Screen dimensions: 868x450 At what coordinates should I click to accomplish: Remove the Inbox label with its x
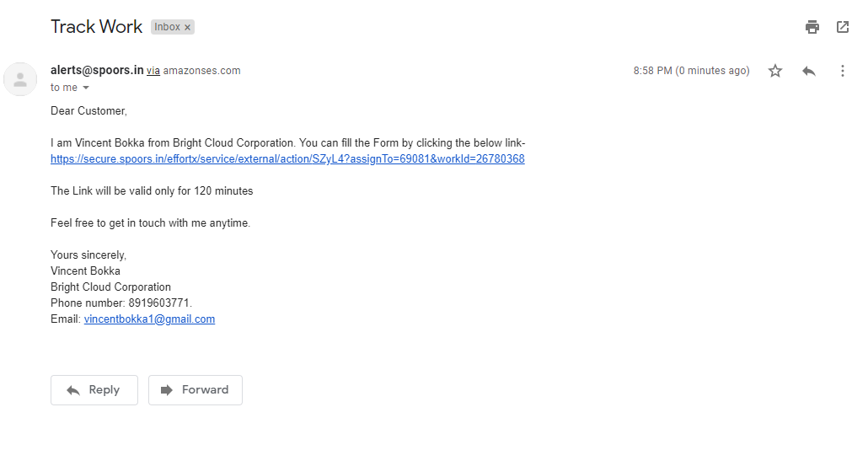[x=188, y=27]
